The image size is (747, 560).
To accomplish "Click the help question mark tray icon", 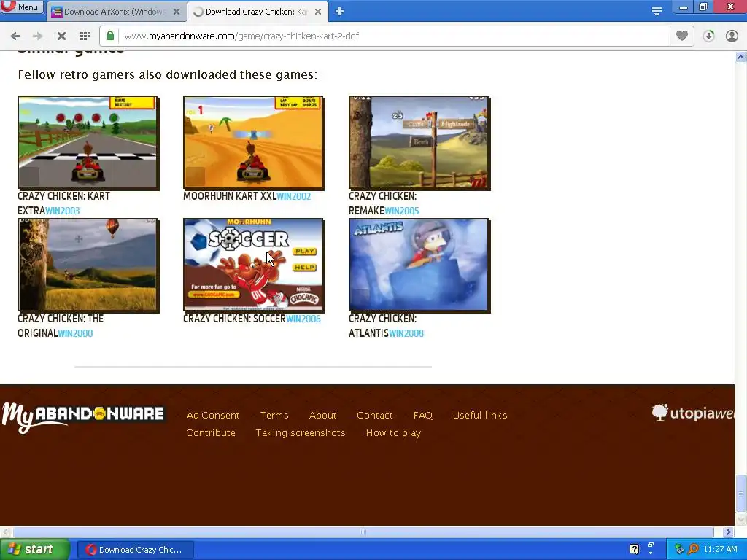I will (634, 549).
